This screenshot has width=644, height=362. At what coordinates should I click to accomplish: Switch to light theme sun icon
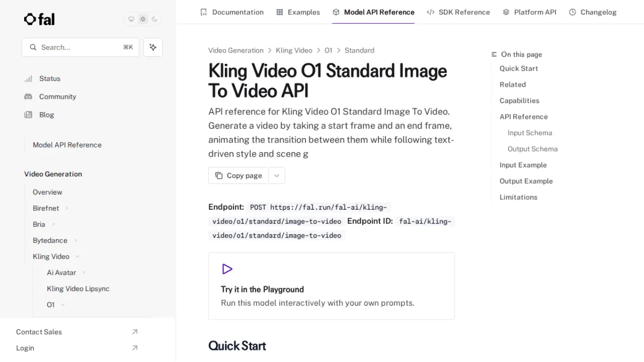tap(143, 19)
